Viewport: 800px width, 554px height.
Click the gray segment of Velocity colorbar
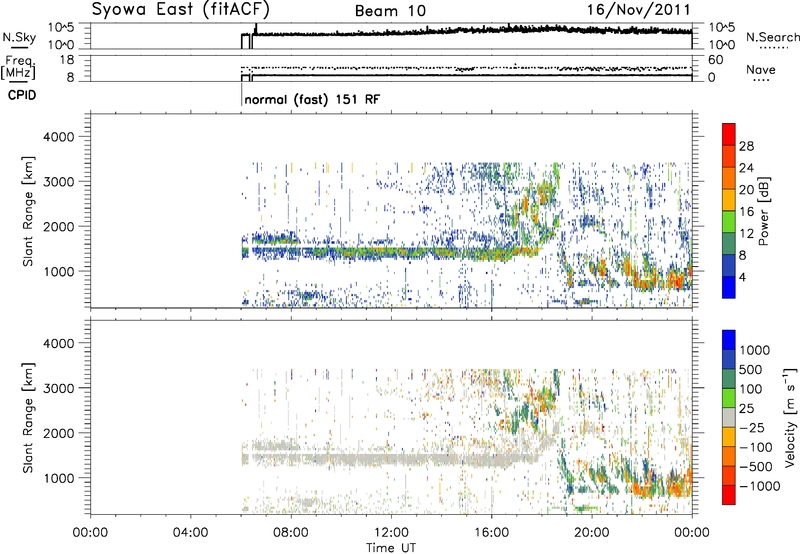coord(729,417)
